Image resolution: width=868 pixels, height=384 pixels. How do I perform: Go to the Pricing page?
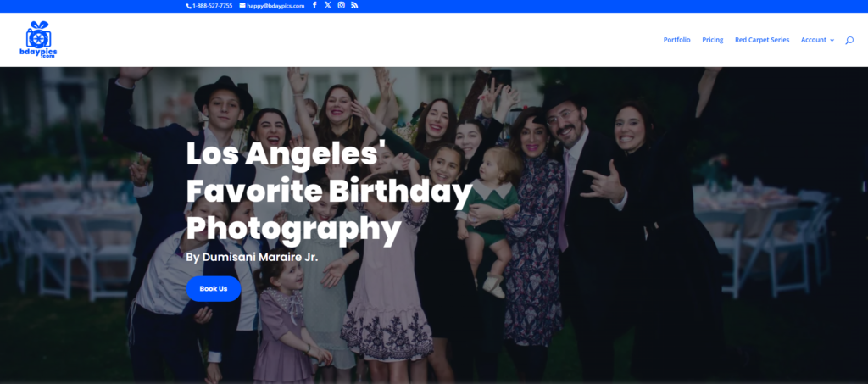click(712, 40)
